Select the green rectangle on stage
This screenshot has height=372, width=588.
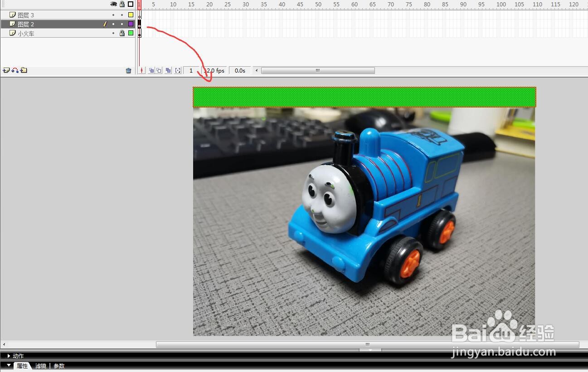tap(364, 97)
